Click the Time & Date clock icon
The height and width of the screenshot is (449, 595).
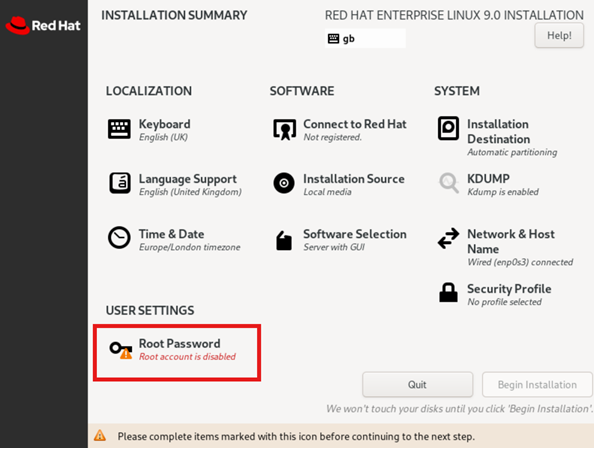tap(119, 238)
